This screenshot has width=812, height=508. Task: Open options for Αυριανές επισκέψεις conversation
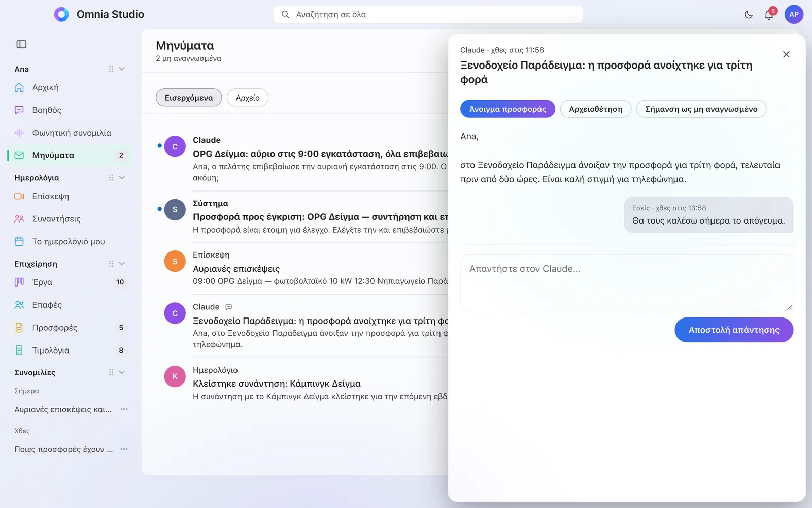coord(124,409)
